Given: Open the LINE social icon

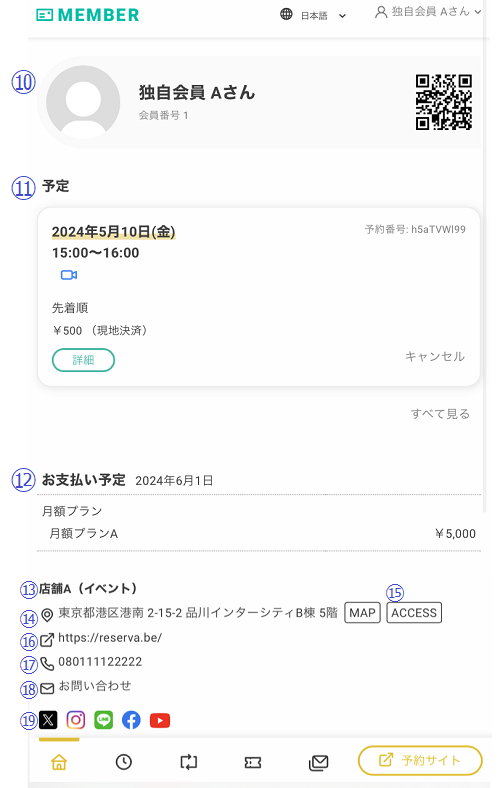Looking at the screenshot, I should tap(104, 720).
